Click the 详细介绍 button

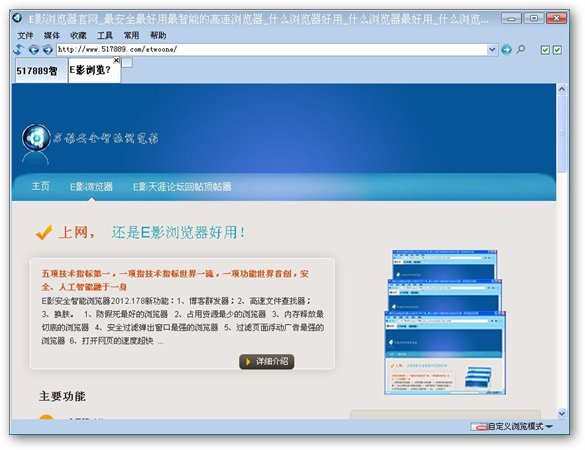point(266,362)
